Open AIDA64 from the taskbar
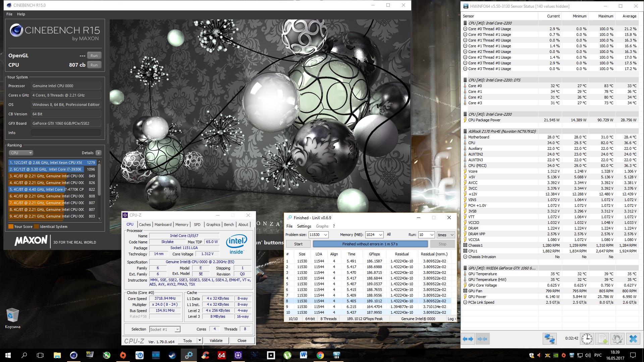Viewport: 644px width, 362px height. pyautogui.click(x=222, y=355)
